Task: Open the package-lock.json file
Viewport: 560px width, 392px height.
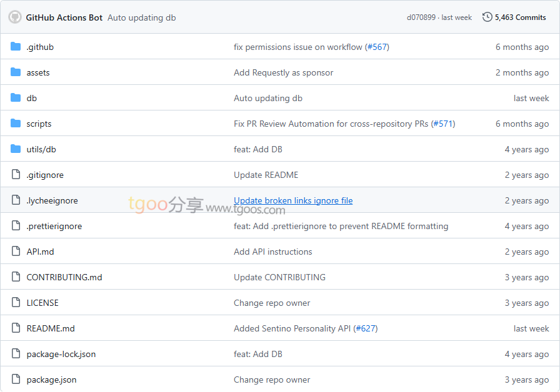Action: pos(61,354)
